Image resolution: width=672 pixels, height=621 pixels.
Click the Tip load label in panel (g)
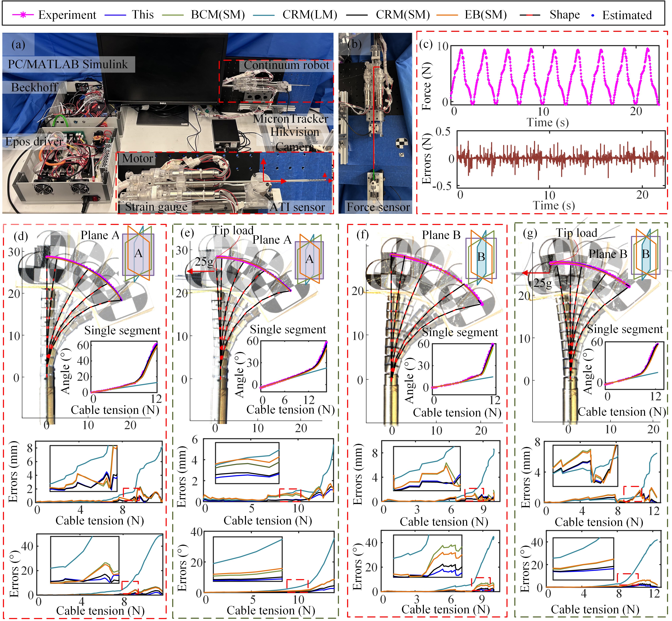[576, 233]
